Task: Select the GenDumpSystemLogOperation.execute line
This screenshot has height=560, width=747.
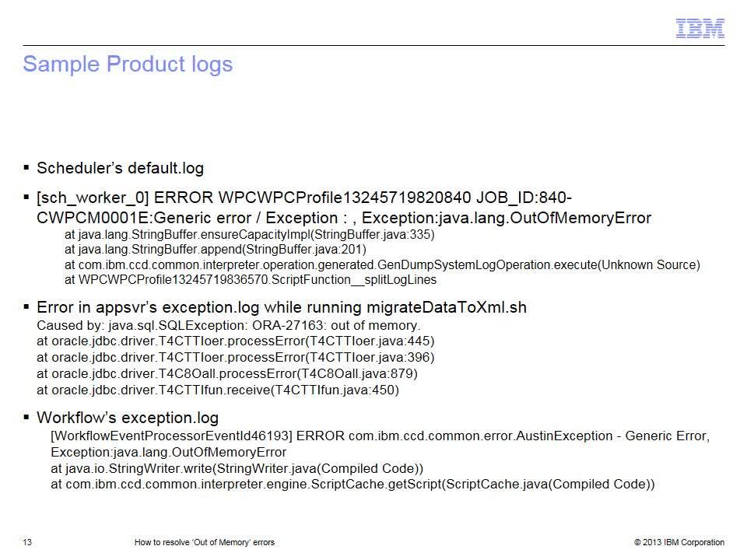Action: coord(382,264)
